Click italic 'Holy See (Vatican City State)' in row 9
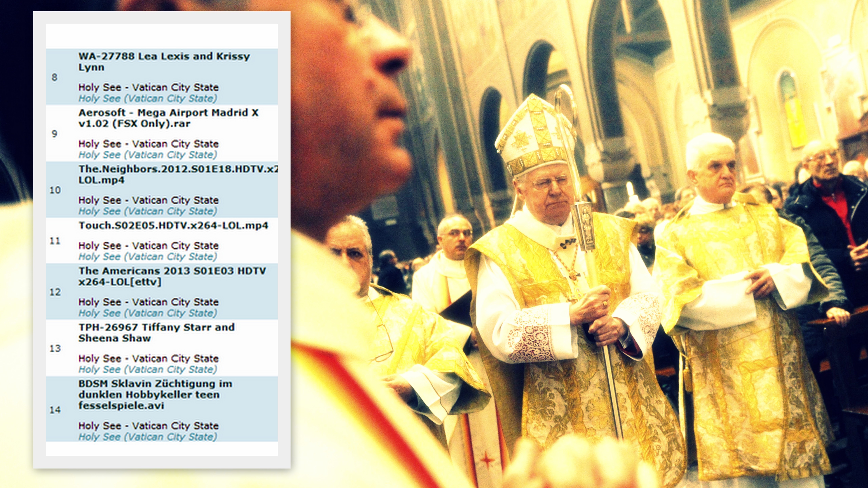 (148, 155)
